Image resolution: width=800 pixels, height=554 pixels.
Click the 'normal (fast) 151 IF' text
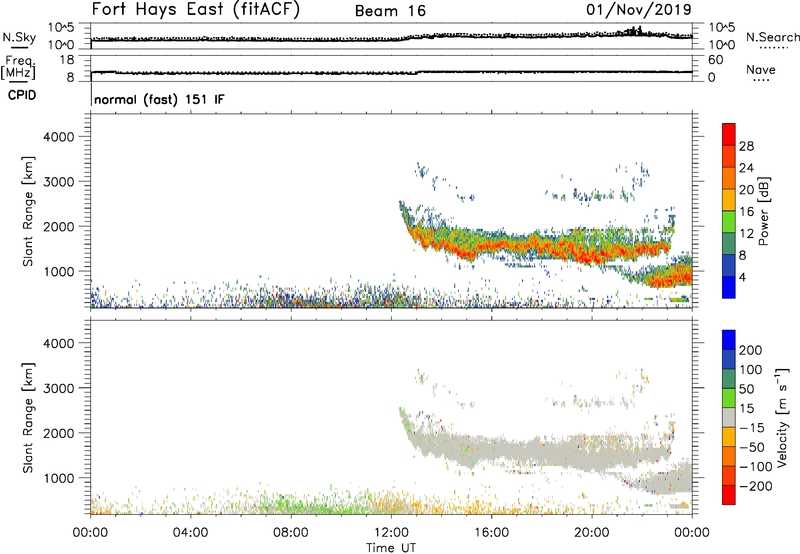(x=159, y=99)
